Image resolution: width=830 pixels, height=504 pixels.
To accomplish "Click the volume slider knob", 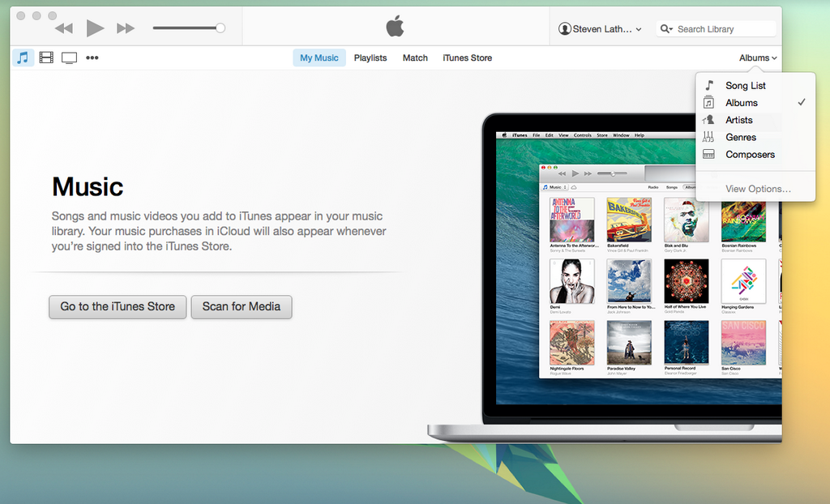I will point(220,28).
